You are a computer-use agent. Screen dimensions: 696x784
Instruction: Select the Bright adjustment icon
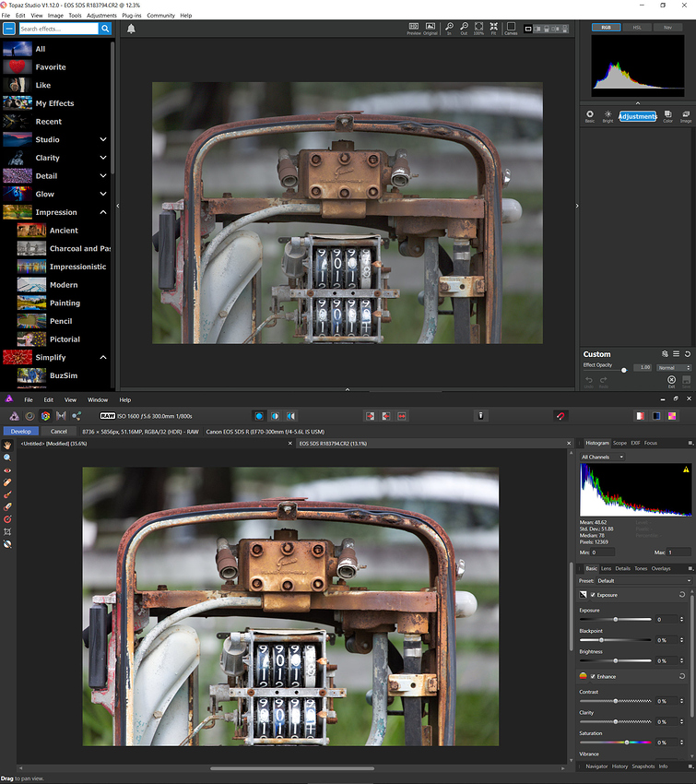[x=608, y=115]
